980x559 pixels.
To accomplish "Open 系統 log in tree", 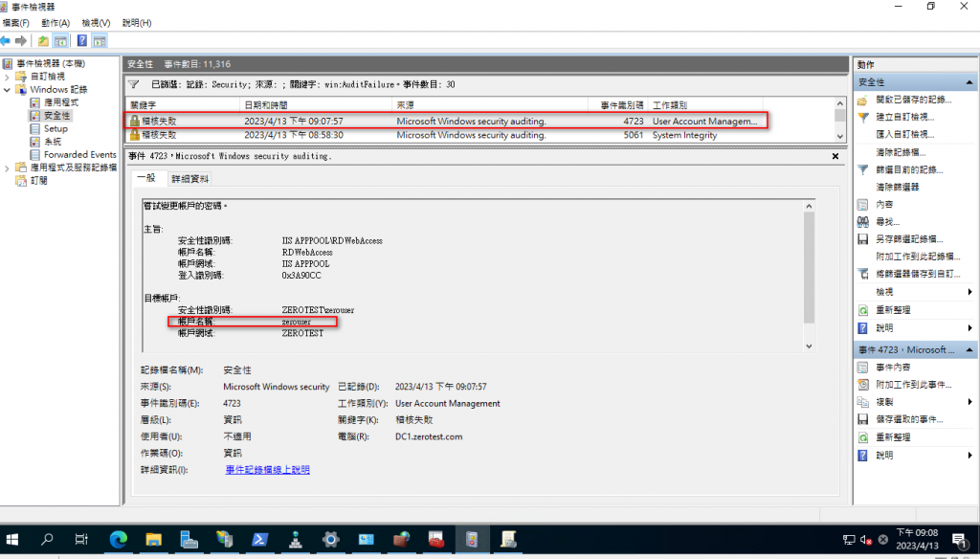I will coord(53,142).
